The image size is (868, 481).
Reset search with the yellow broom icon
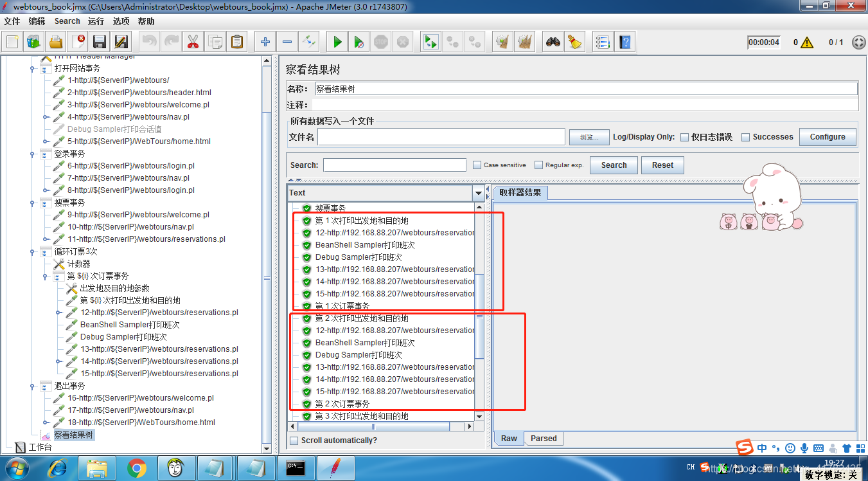574,42
